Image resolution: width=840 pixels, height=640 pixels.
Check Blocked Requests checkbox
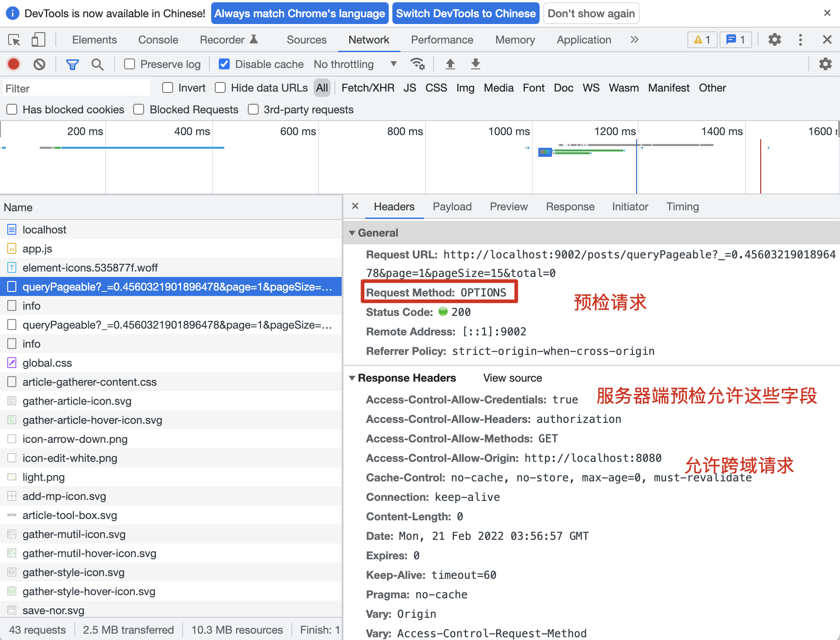click(x=139, y=110)
